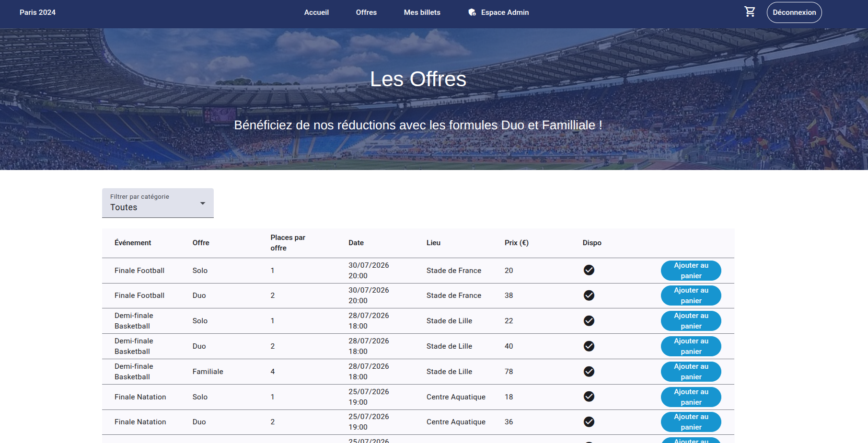Screen dimensions: 868x443
Task: Add Finale Football Solo to cart
Action: [x=691, y=271]
